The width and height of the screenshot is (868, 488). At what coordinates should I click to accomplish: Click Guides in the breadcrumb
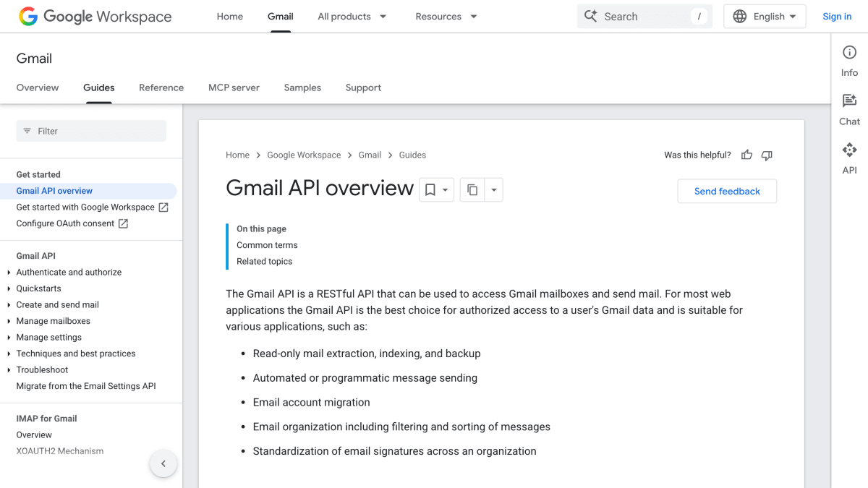point(412,155)
